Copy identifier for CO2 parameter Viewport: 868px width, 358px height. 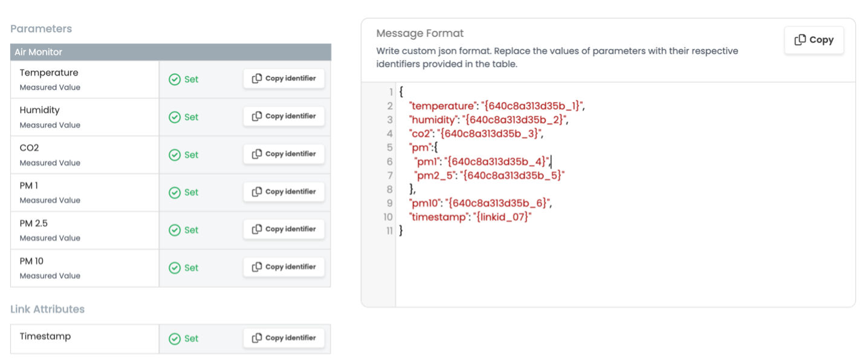[x=283, y=154]
